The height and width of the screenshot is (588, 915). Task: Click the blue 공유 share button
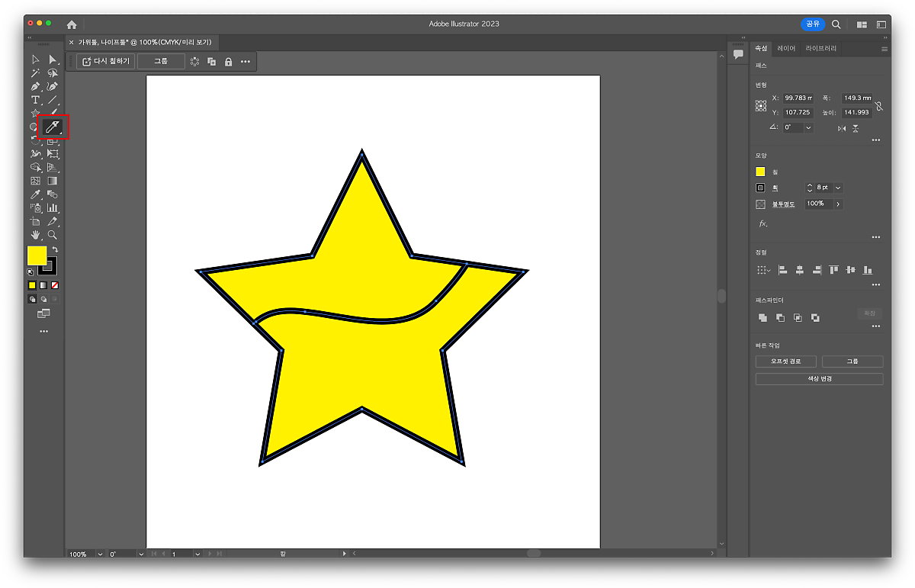pyautogui.click(x=813, y=24)
